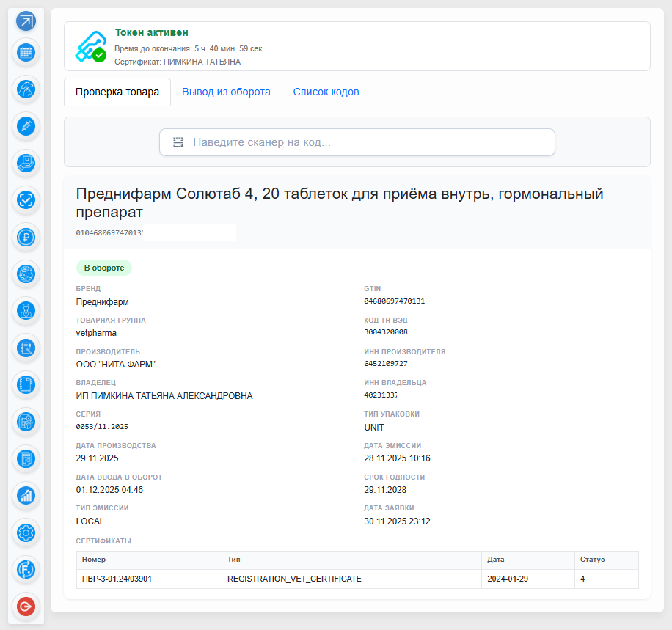Open the hand holding package icon

coord(26,164)
